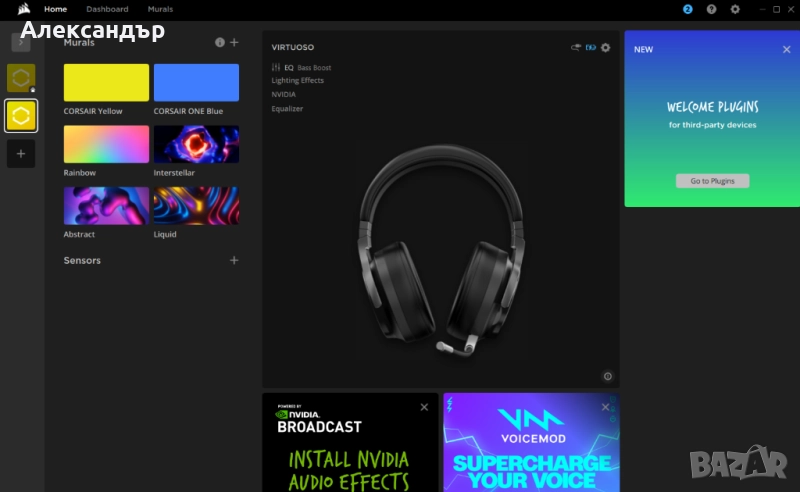The height and width of the screenshot is (492, 800).
Task: Add a new sensor with plus icon
Action: [x=234, y=260]
